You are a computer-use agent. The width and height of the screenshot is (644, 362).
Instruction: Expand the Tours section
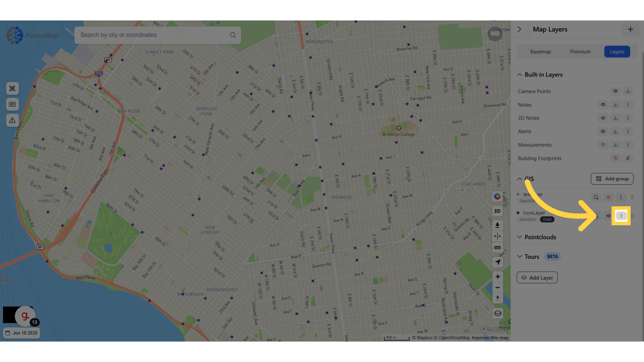(x=520, y=256)
